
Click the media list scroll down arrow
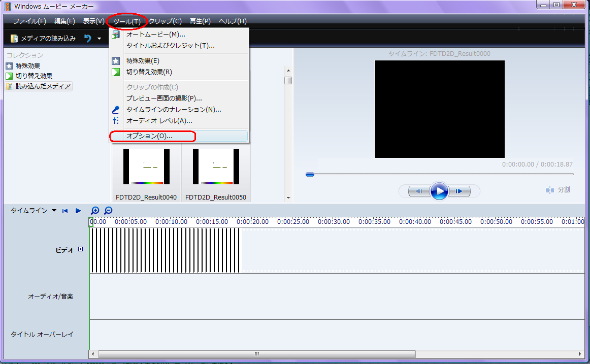[288, 197]
